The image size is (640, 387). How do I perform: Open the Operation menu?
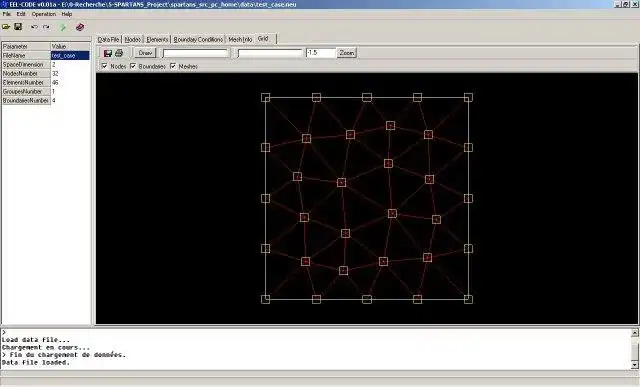(x=44, y=14)
